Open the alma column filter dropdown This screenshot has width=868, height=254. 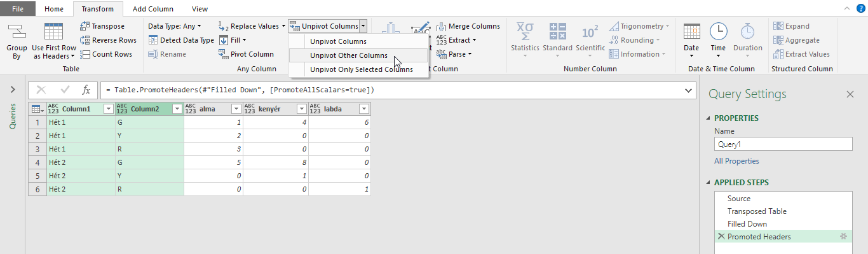[x=236, y=109]
